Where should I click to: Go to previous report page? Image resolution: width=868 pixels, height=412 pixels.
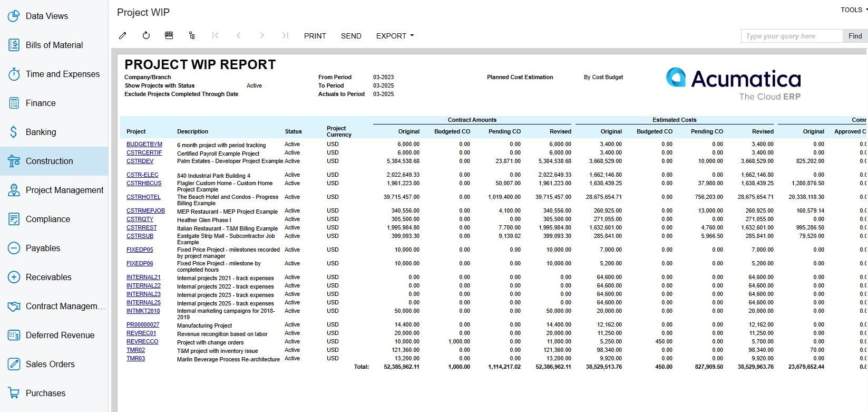tap(239, 36)
